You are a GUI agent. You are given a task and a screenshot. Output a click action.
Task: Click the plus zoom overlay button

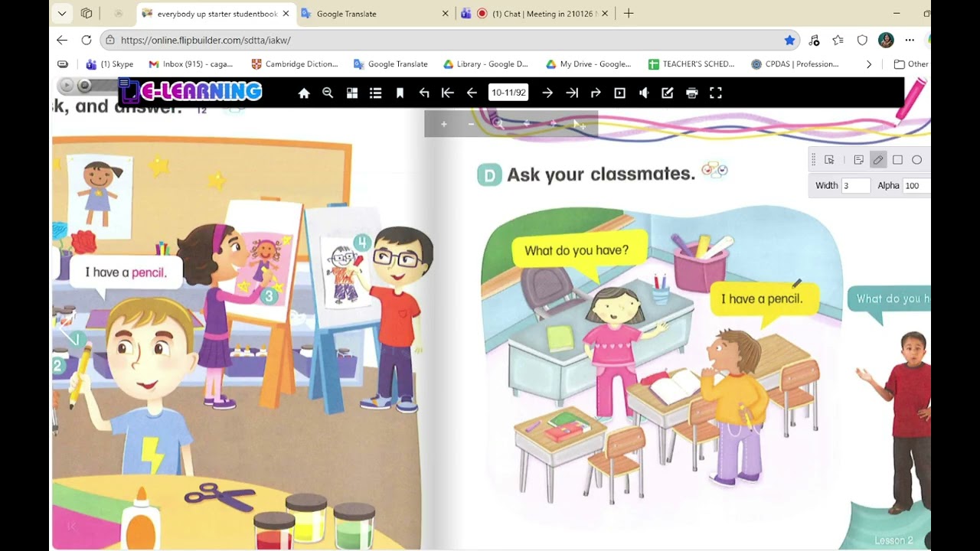click(443, 124)
